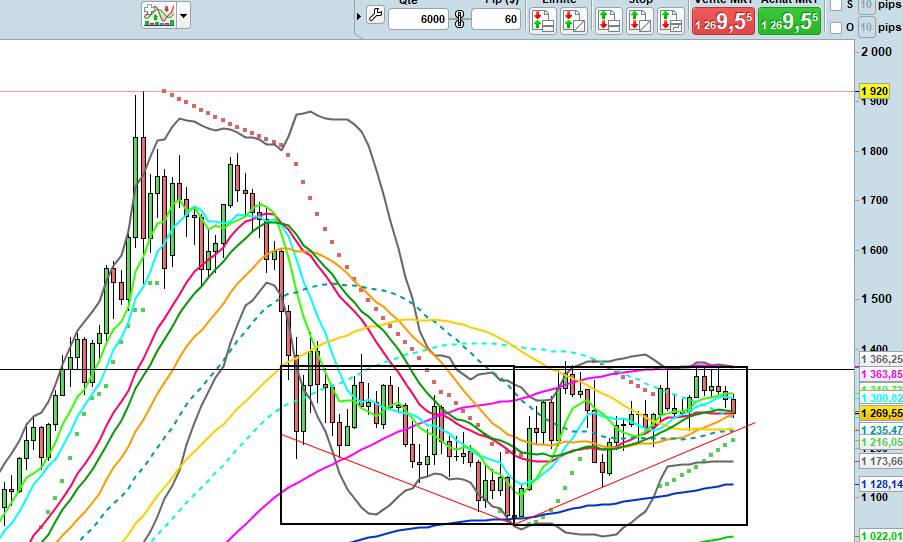Select the green 1 022,01 price label
Image resolution: width=903 pixels, height=542 pixels.
point(881,537)
